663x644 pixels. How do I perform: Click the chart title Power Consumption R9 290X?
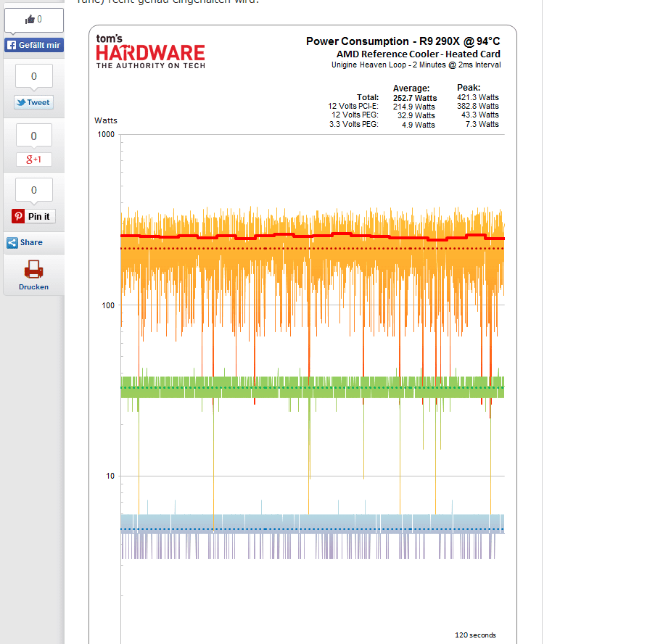(x=403, y=41)
